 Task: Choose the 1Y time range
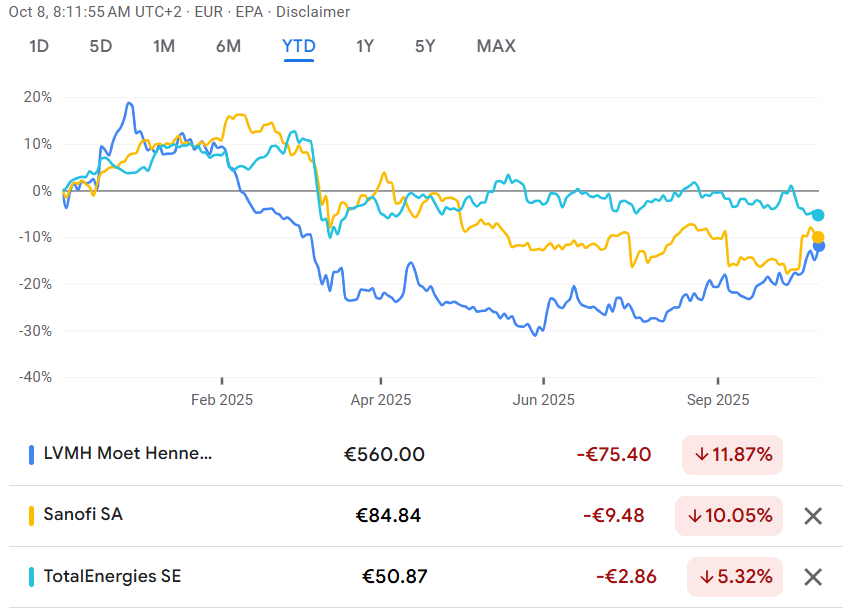pos(365,46)
